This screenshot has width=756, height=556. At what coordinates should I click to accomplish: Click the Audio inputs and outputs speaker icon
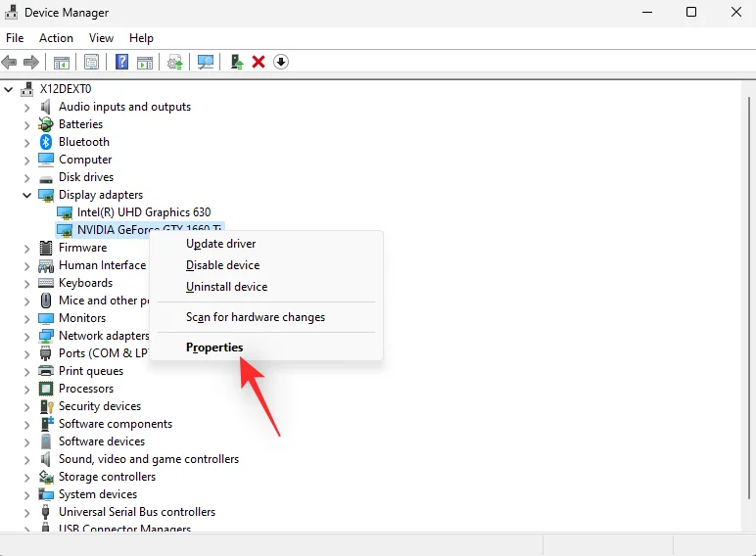point(46,107)
